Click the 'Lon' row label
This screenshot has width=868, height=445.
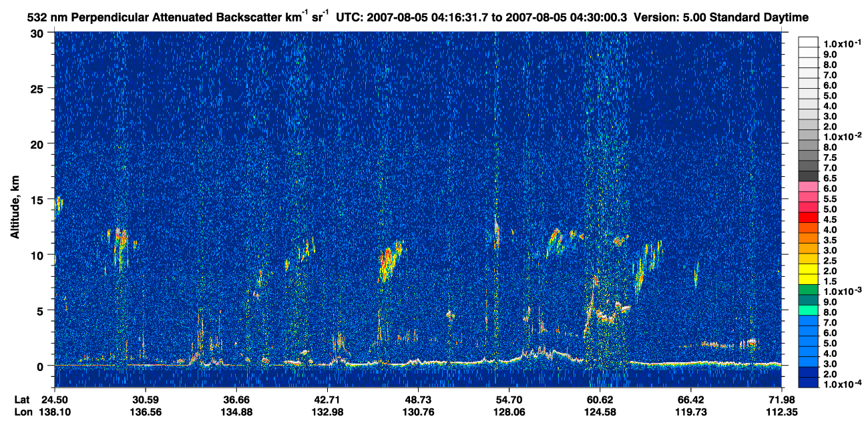[22, 412]
